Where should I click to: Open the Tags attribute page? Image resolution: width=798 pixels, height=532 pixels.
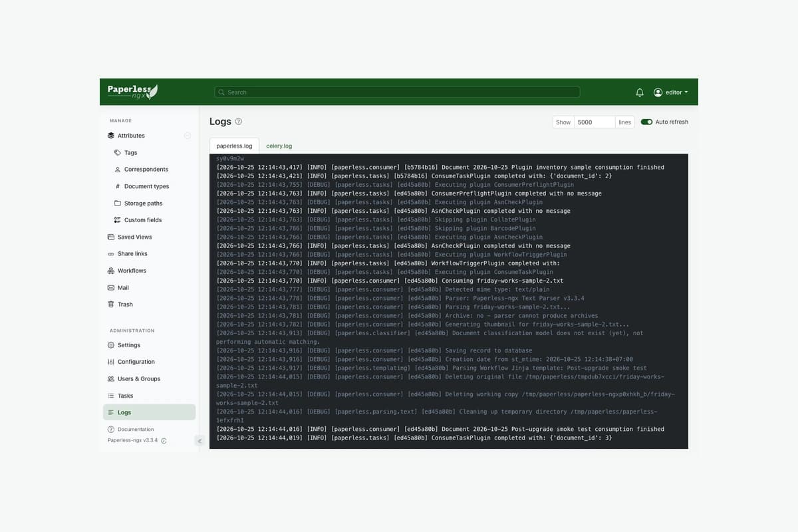(x=130, y=152)
